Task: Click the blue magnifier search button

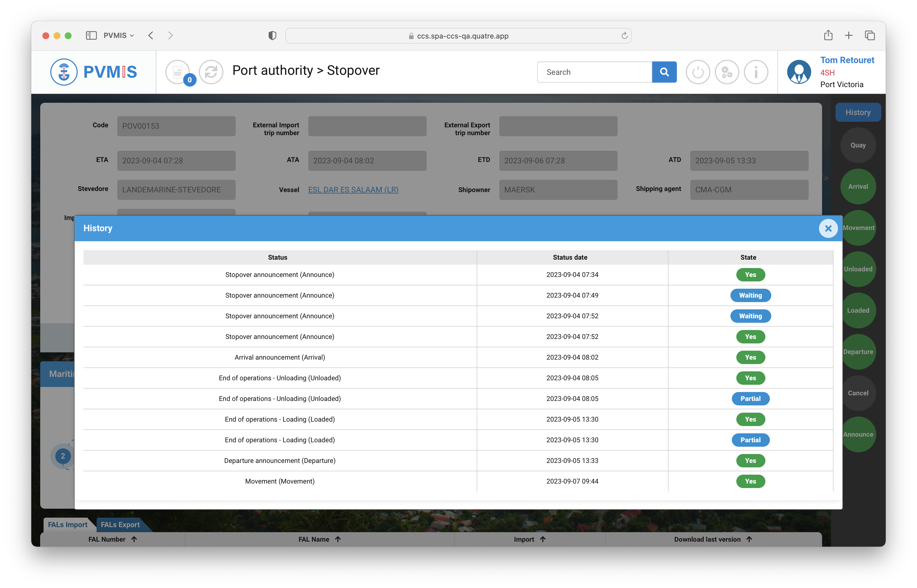Action: pyautogui.click(x=664, y=72)
